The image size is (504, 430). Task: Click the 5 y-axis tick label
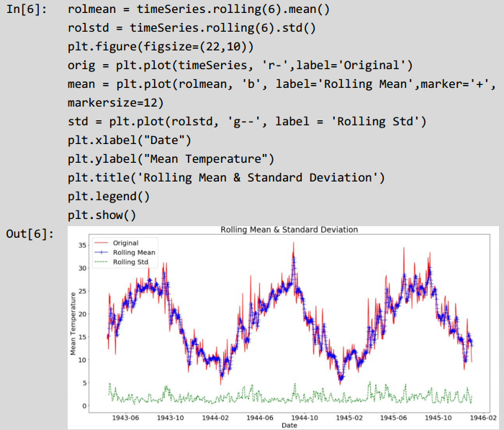click(x=84, y=382)
